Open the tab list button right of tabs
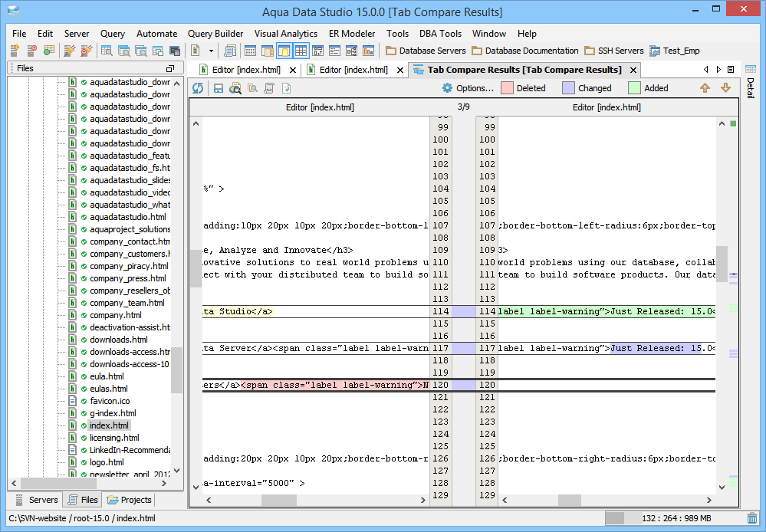The width and height of the screenshot is (766, 532). click(731, 69)
